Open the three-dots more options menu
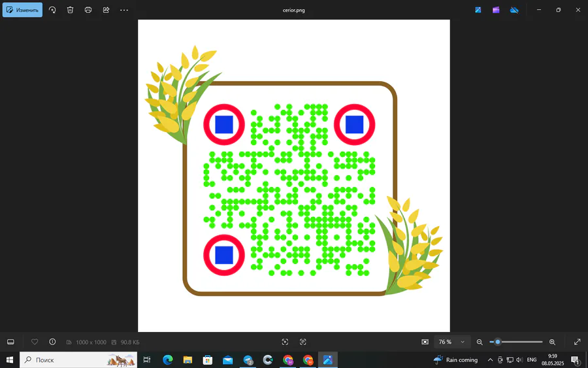The width and height of the screenshot is (588, 368). (x=124, y=10)
